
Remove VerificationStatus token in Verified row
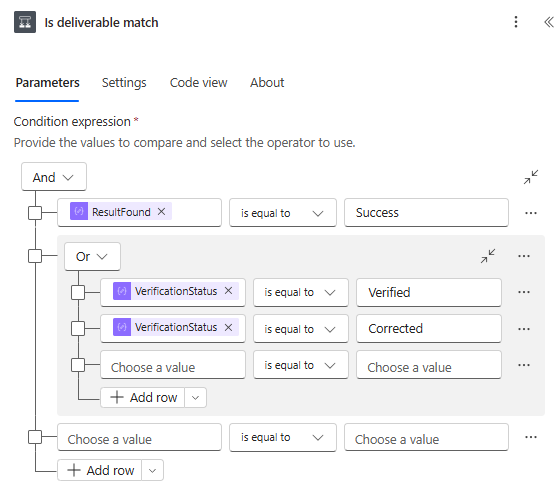pyautogui.click(x=229, y=291)
